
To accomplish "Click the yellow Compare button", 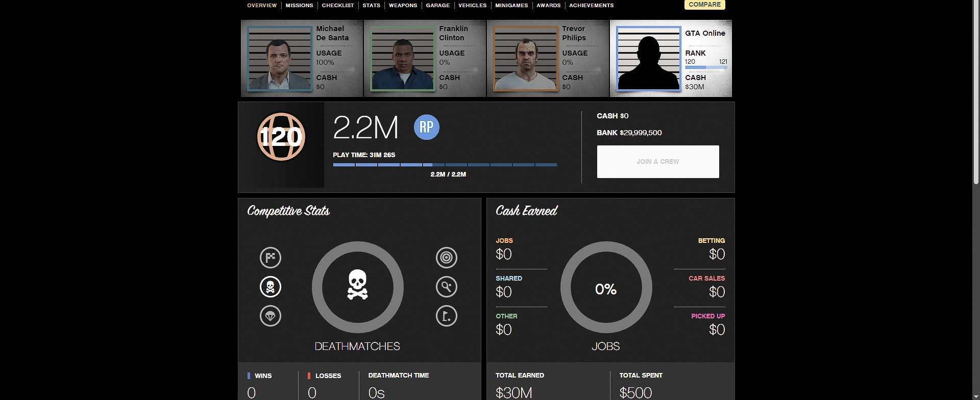I will [705, 5].
